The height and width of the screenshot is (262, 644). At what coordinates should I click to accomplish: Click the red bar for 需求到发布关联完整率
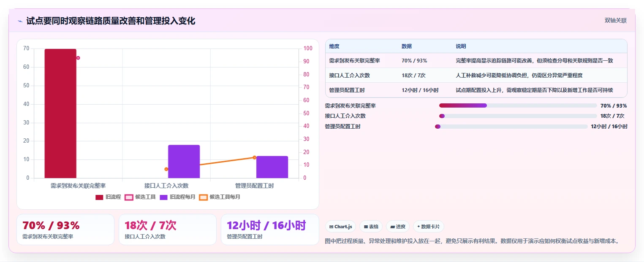60,113
